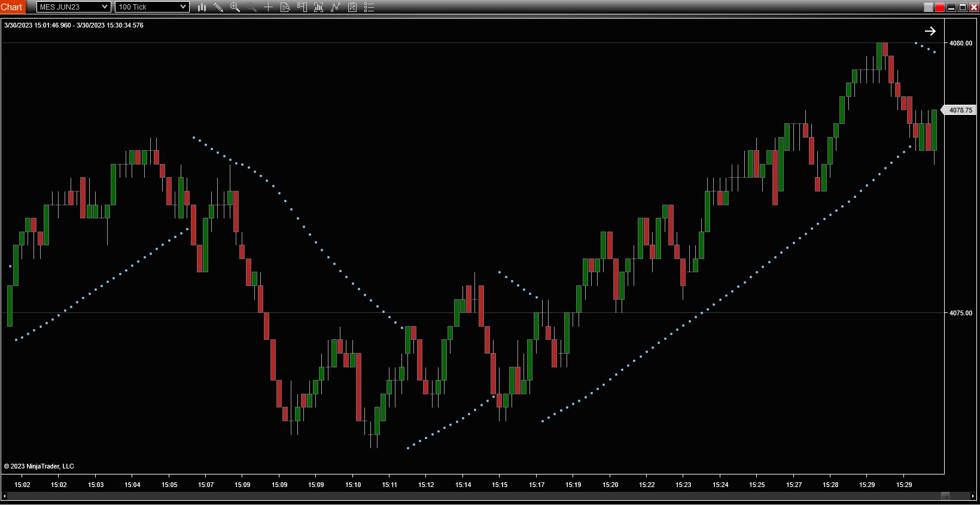This screenshot has width=980, height=505.
Task: Click the 4078.75 current price marker
Action: pyautogui.click(x=960, y=110)
